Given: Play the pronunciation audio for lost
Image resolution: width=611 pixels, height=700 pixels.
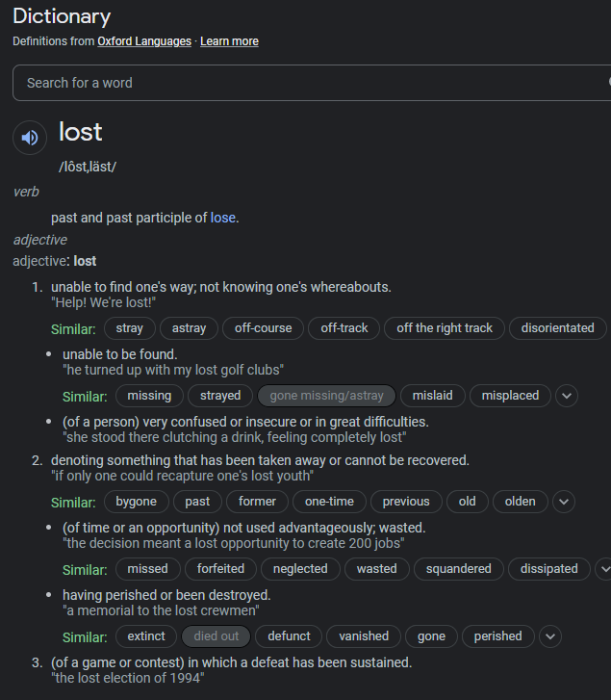Looking at the screenshot, I should (30, 138).
